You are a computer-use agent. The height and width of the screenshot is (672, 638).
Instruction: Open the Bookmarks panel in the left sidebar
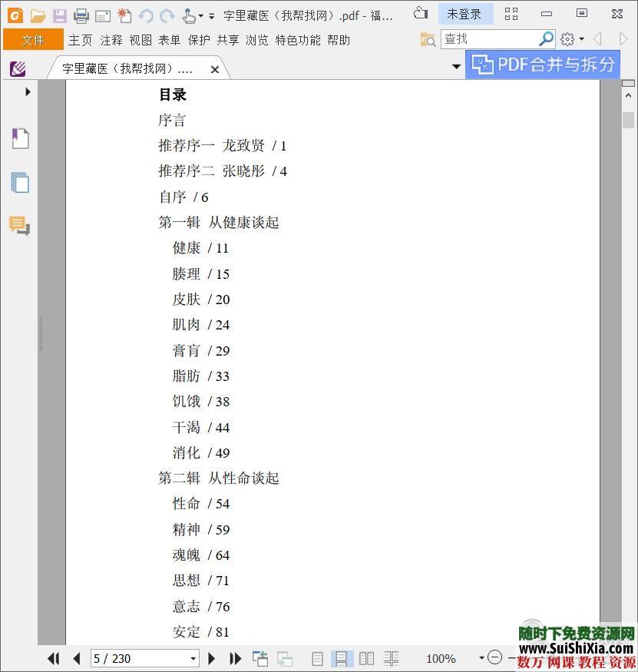pyautogui.click(x=19, y=138)
